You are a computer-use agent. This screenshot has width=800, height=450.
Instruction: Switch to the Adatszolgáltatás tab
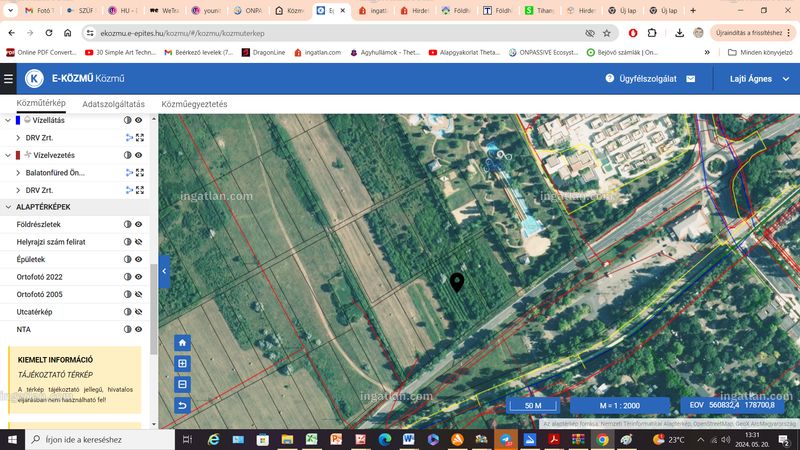(x=113, y=104)
